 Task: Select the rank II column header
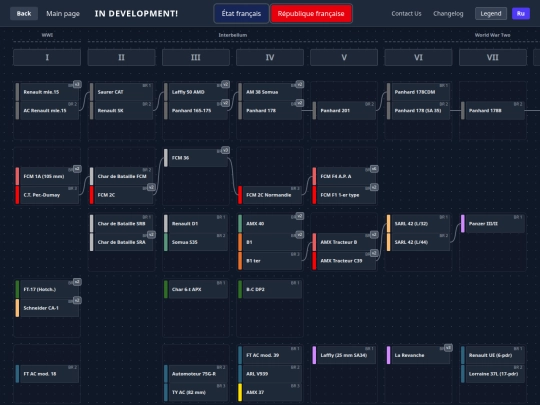(121, 57)
